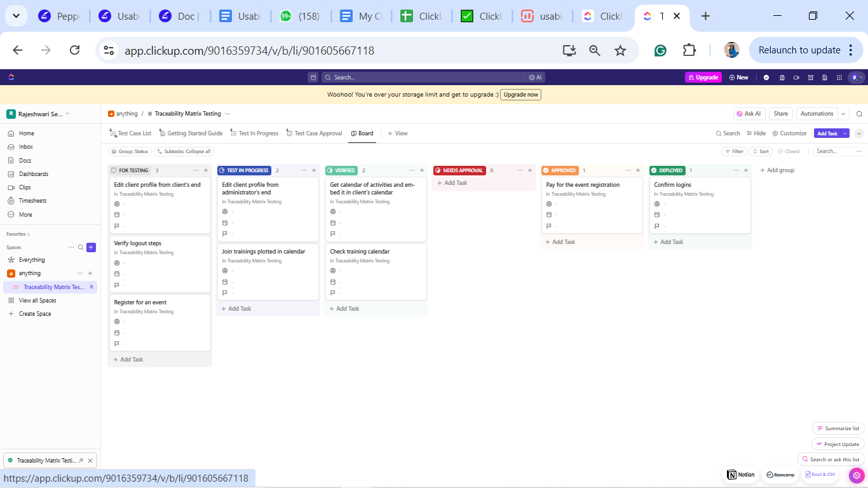This screenshot has height=488, width=868.
Task: Open the TEST IN PROGRESS column options menu
Action: coord(304,170)
